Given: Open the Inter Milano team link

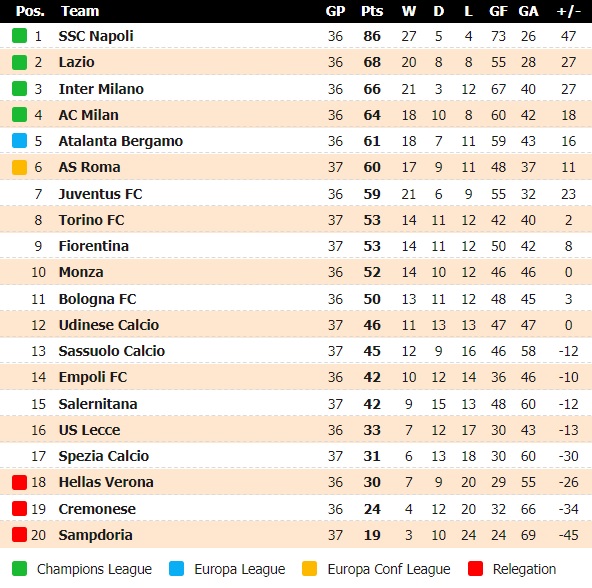Looking at the screenshot, I should (101, 89).
